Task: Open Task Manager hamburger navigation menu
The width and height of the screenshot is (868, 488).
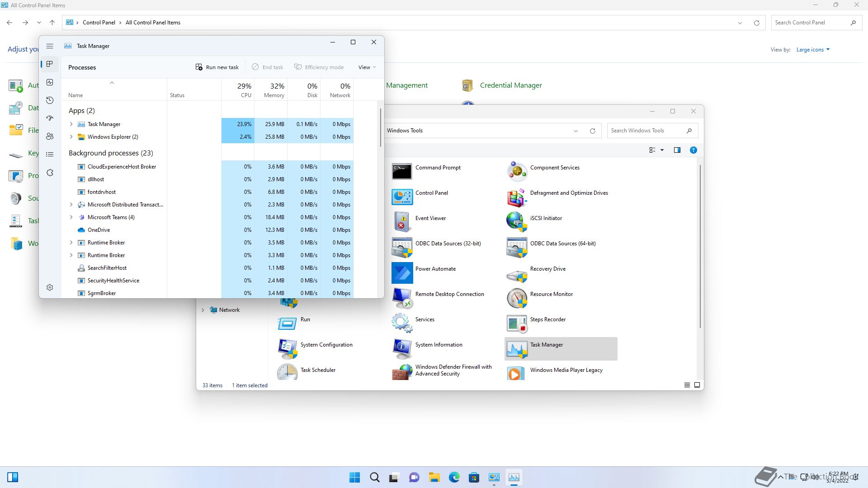Action: 50,46
